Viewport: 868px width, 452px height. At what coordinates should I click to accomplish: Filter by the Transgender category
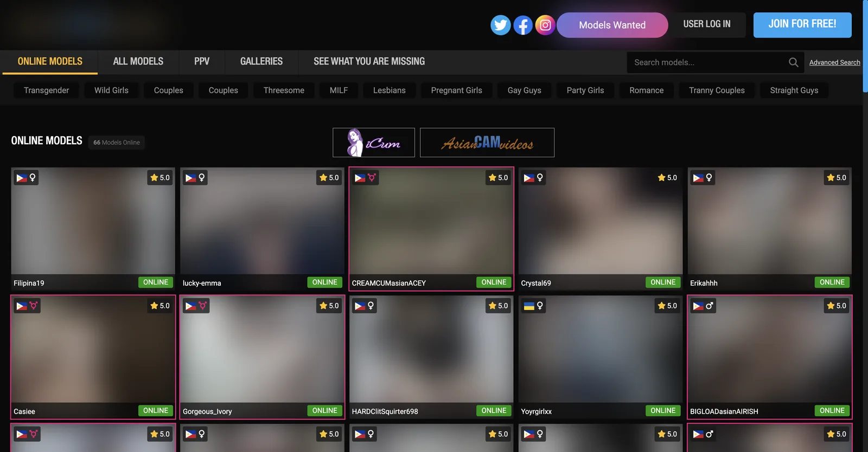(x=46, y=91)
